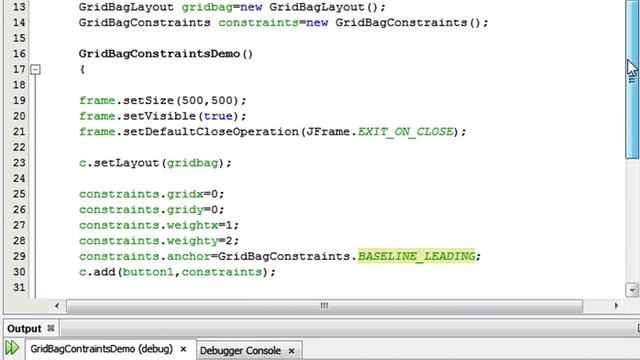640x360 pixels.
Task: Click the frame.setVisible(true) statement
Action: coord(162,116)
